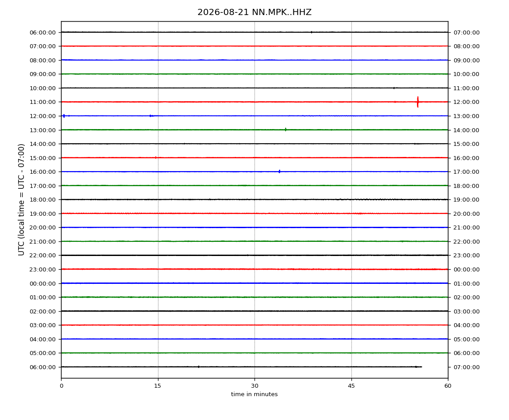509x420 pixels.
Task: Click the small red blip on the 15:00:00 trace
Action: (156, 158)
